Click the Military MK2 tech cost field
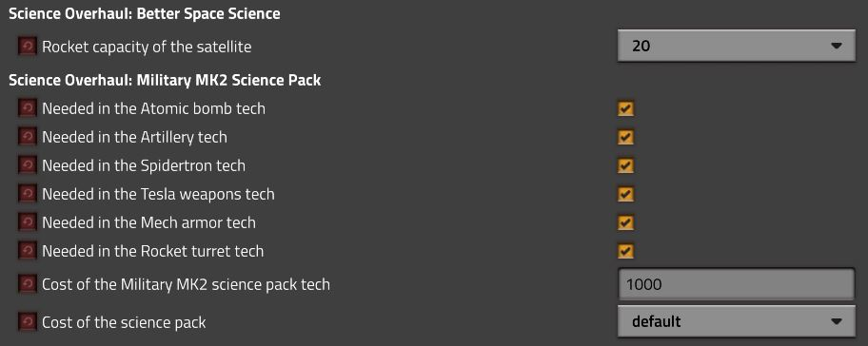This screenshot has height=346, width=868. pos(737,284)
